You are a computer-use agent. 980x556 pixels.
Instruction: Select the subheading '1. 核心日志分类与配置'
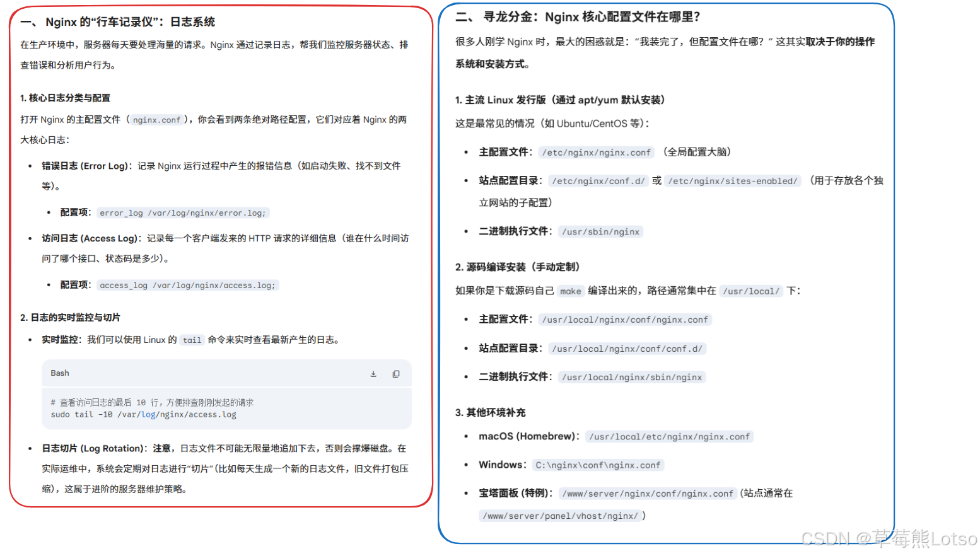pos(66,98)
